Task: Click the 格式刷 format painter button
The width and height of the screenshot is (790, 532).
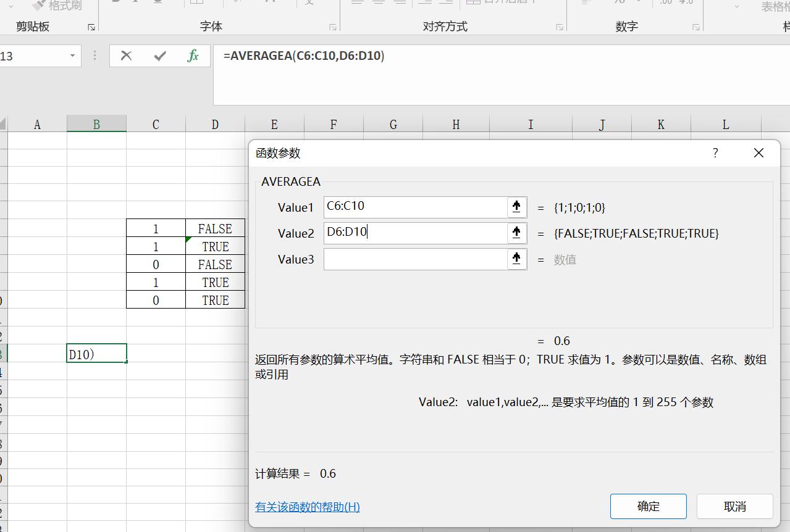Action: click(x=57, y=6)
